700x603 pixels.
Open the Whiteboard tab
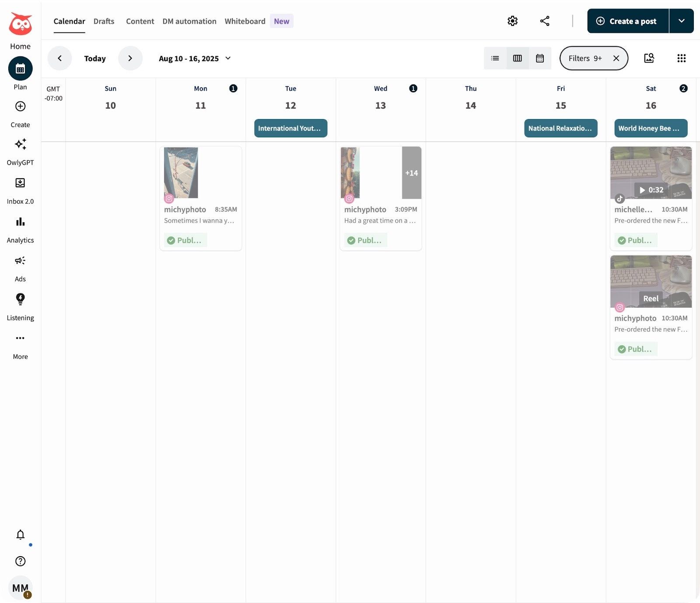pos(245,21)
